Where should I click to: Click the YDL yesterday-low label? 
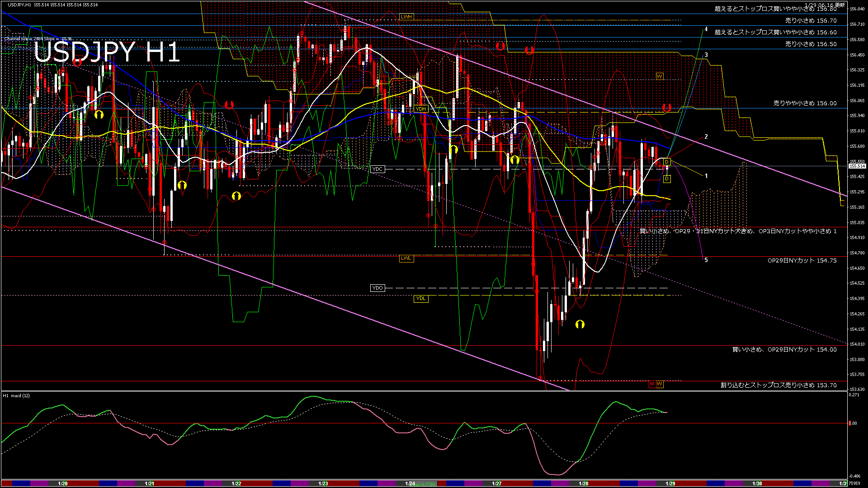pyautogui.click(x=421, y=298)
